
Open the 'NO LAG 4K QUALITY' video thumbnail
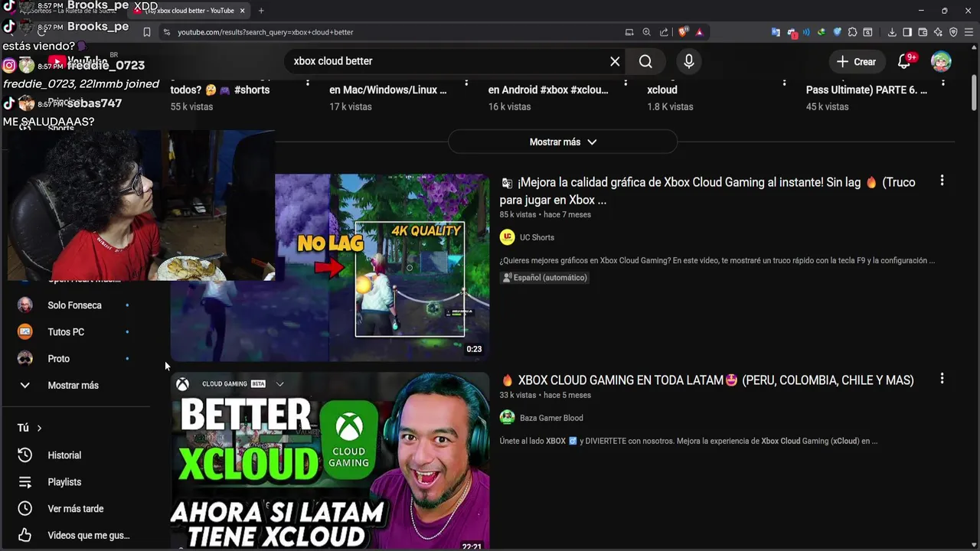click(x=330, y=267)
